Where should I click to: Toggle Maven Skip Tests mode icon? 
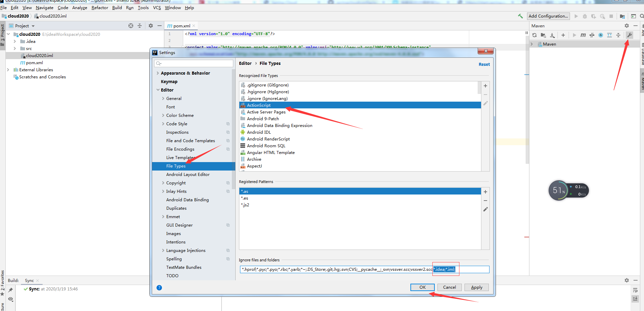click(x=592, y=35)
